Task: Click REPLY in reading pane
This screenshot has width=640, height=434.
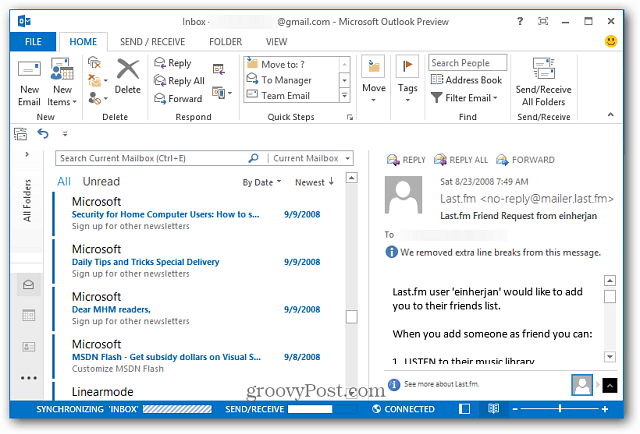Action: coord(406,160)
